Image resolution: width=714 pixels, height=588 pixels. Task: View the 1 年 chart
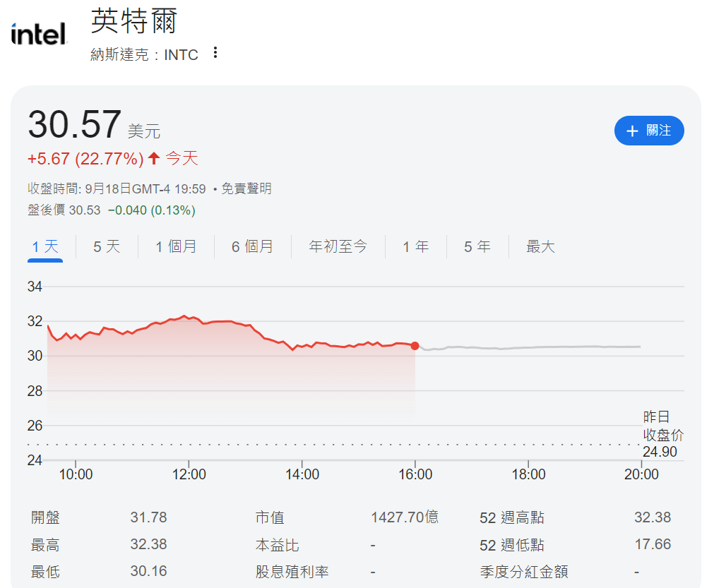[x=416, y=246]
